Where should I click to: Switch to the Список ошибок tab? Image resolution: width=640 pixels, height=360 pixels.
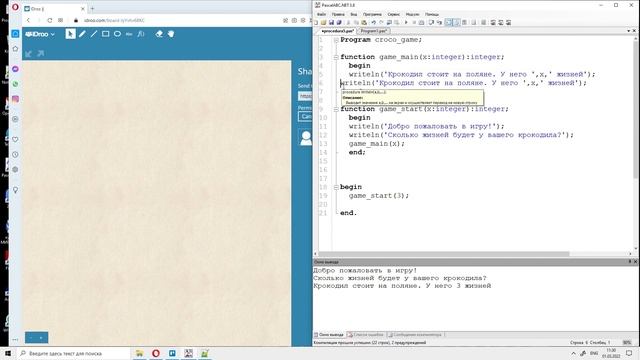click(x=366, y=335)
